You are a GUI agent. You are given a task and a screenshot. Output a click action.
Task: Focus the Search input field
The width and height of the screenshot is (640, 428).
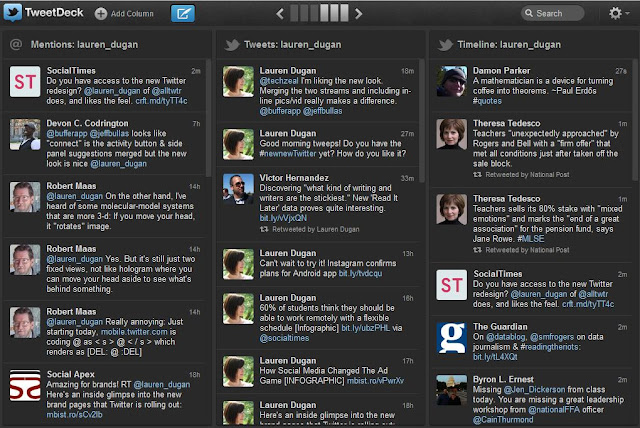pos(552,13)
